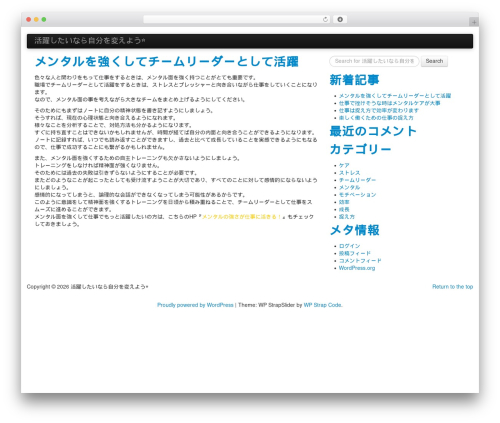Open the ログイン link
The width and height of the screenshot is (500, 423).
tap(349, 246)
